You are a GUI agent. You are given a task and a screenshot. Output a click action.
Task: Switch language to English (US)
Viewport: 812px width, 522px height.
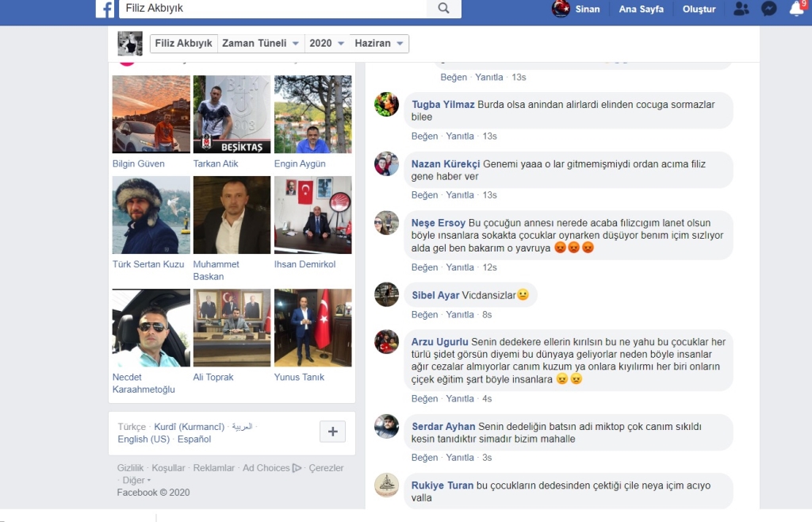coord(144,439)
